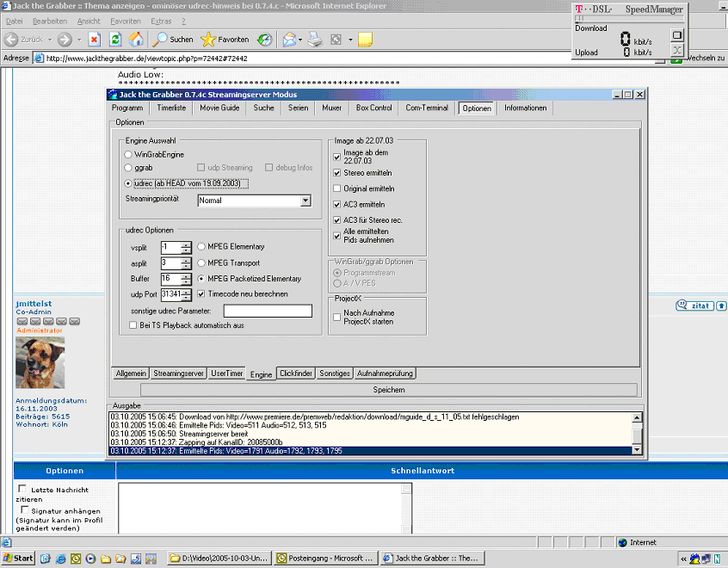Image resolution: width=728 pixels, height=568 pixels.
Task: Open the Streamingserver options sub-tab
Action: pos(178,374)
